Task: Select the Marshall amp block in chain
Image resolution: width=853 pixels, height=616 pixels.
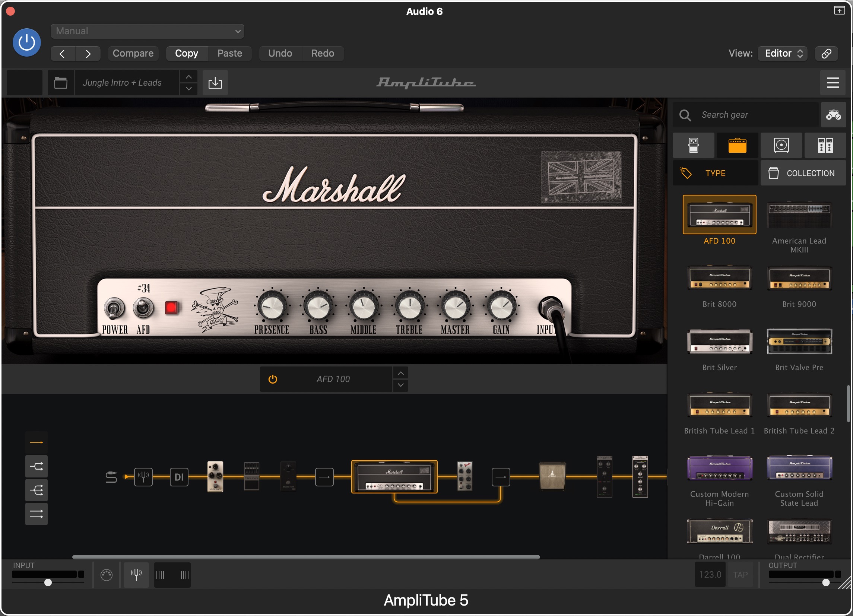Action: tap(394, 477)
